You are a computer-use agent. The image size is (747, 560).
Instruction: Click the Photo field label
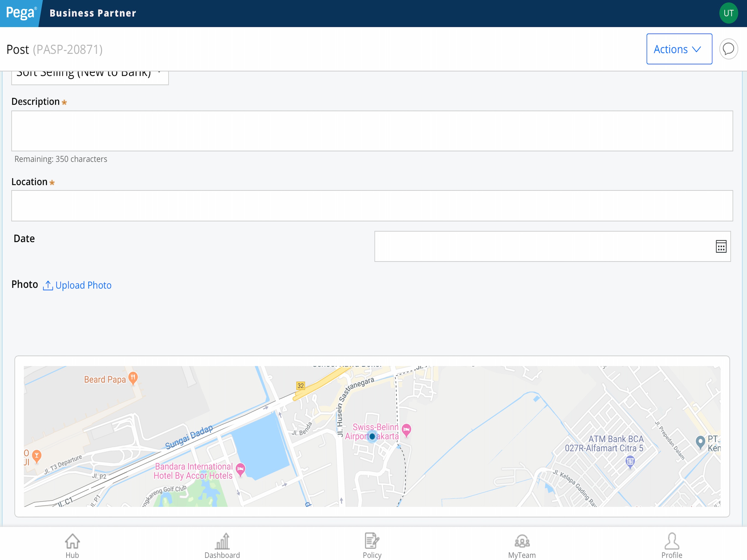point(25,284)
